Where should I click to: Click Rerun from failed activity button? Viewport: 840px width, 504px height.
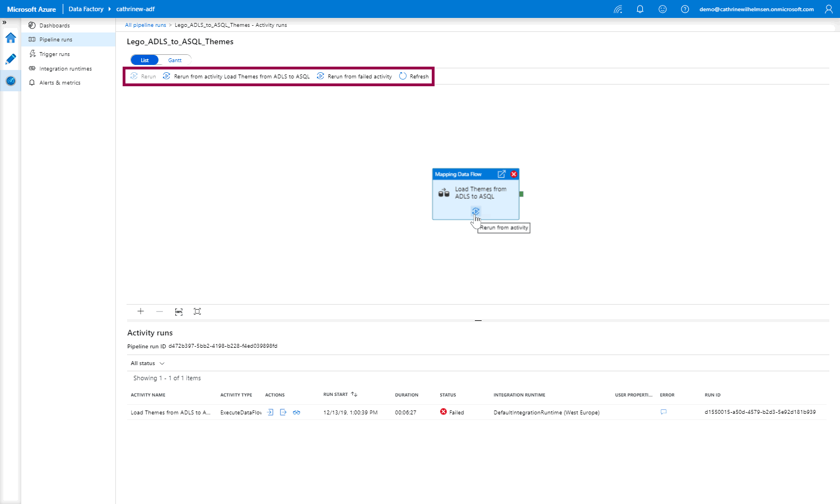pos(354,77)
